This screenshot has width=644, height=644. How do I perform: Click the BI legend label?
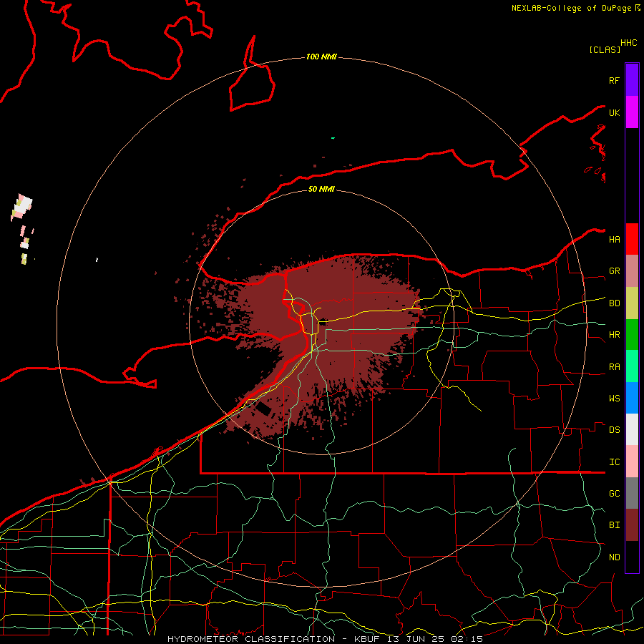614,525
